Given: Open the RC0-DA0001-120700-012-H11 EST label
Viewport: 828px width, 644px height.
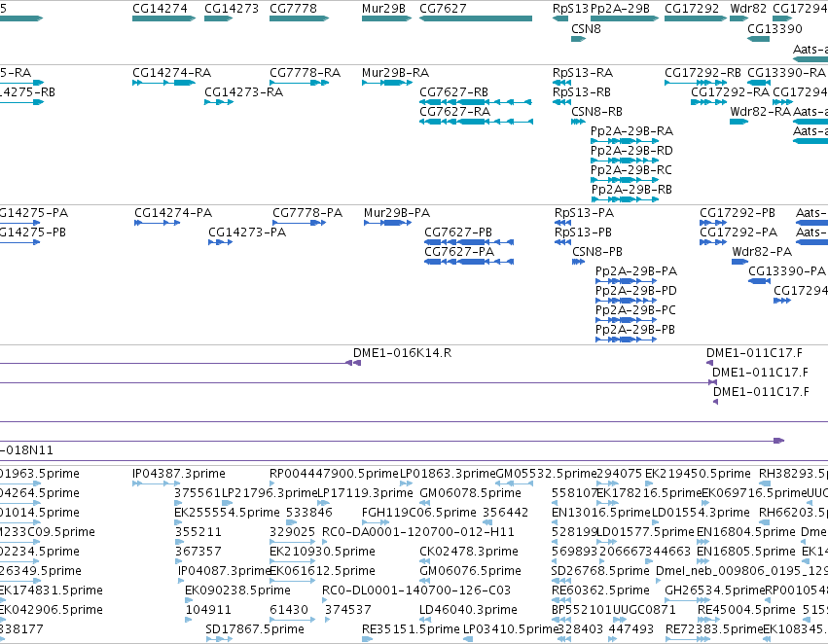Looking at the screenshot, I should pos(418,532).
